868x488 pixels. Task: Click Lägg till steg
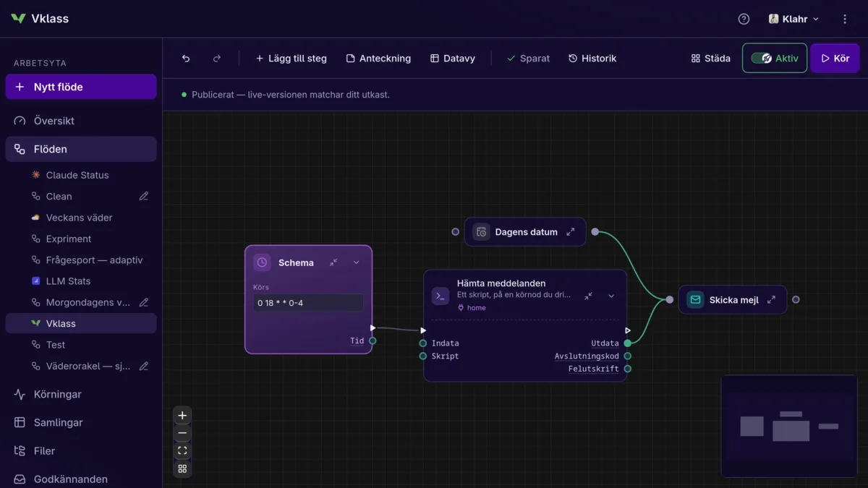(x=291, y=59)
